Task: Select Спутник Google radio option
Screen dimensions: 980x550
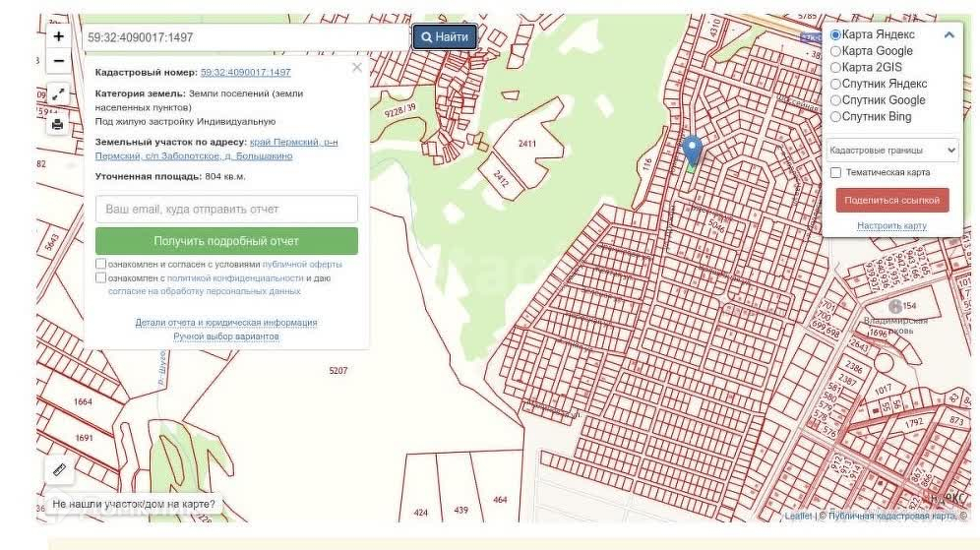Action: click(835, 100)
